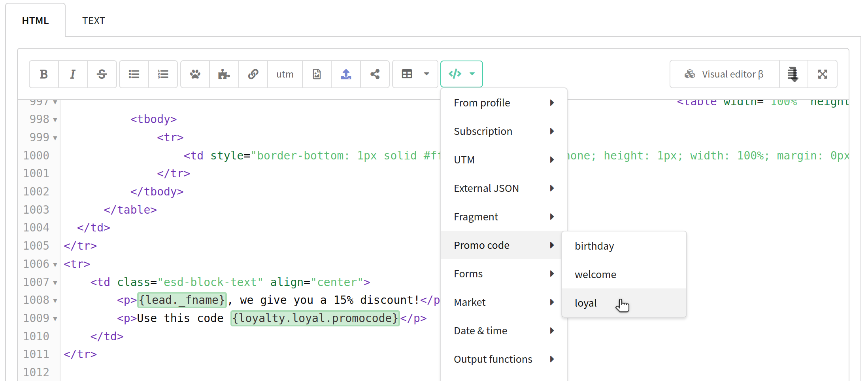
Task: Open the table dropdown arrow
Action: pyautogui.click(x=426, y=74)
